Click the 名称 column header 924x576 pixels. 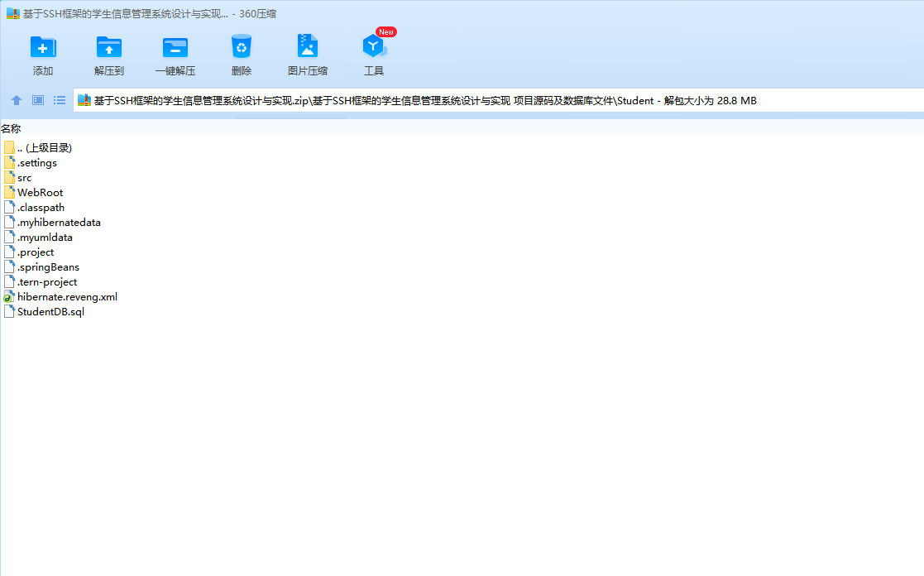[11, 128]
